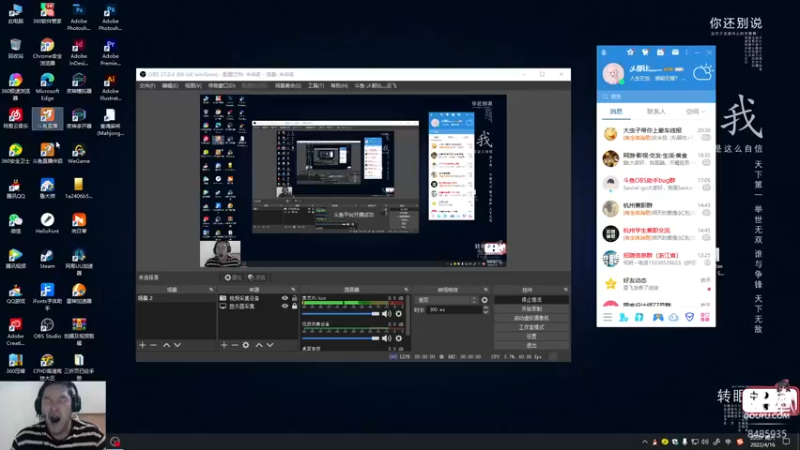
Task: Mute the video capture device audio speaker
Action: [387, 338]
